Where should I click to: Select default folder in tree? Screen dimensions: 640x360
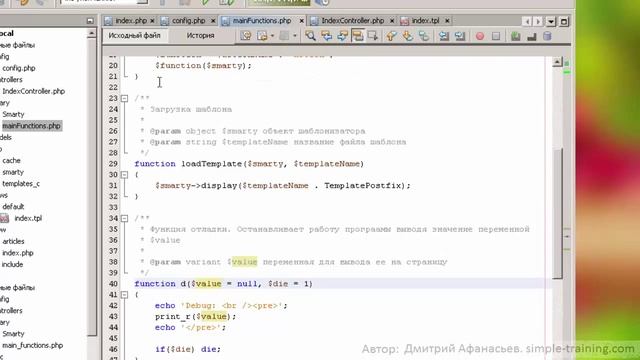[13, 207]
